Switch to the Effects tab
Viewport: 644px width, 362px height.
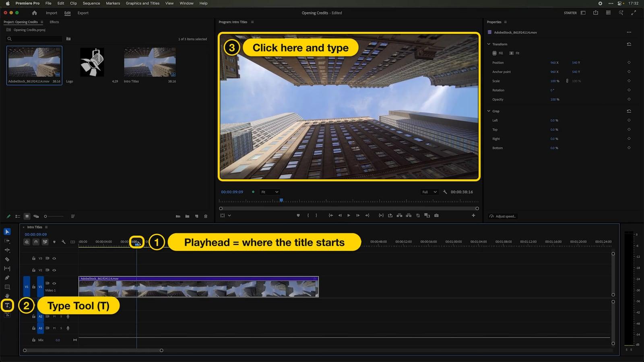coord(54,22)
